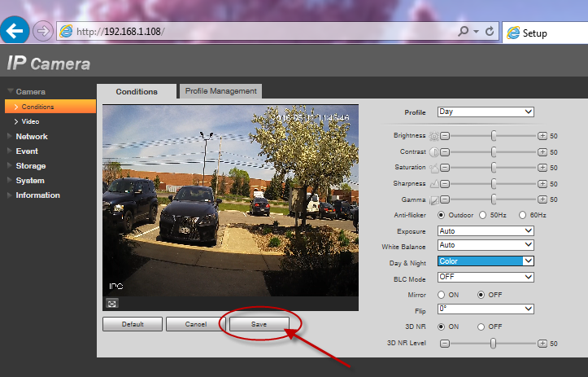Viewport: 588px width, 377px height.
Task: Click the browser forward arrow button
Action: tap(42, 33)
